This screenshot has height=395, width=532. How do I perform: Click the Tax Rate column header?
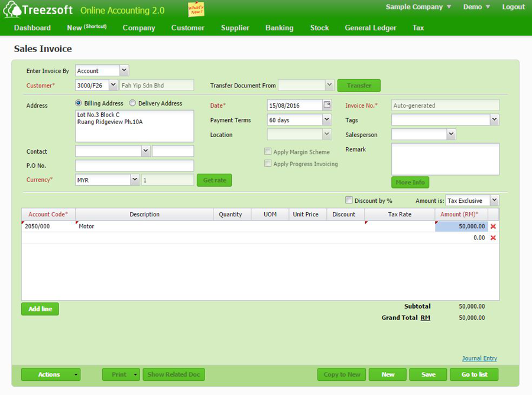click(x=400, y=214)
